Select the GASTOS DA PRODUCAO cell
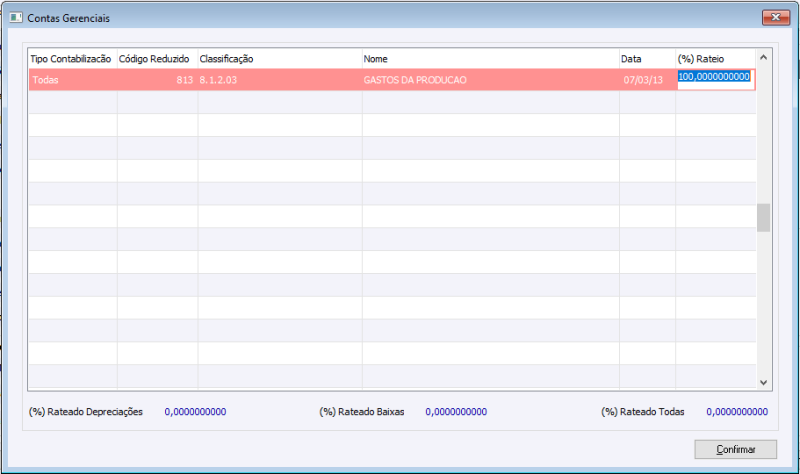Viewport: 800px width, 474px height. (x=490, y=80)
